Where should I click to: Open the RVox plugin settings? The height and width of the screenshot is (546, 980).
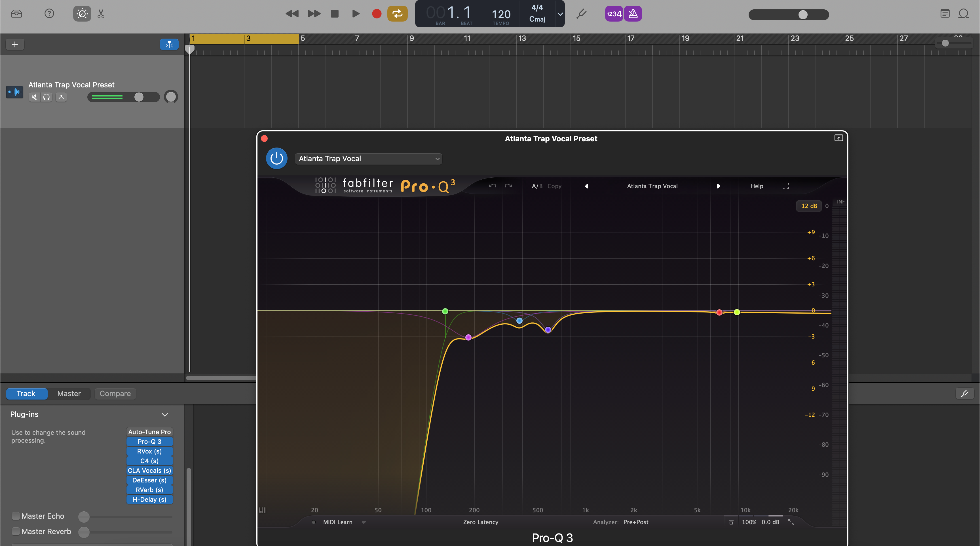click(149, 451)
